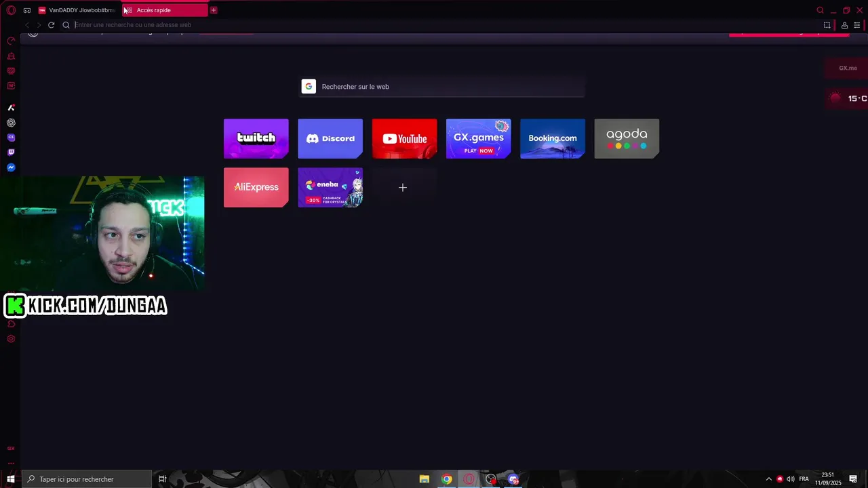The image size is (868, 488).
Task: Open the volume control in tray
Action: [791, 479]
